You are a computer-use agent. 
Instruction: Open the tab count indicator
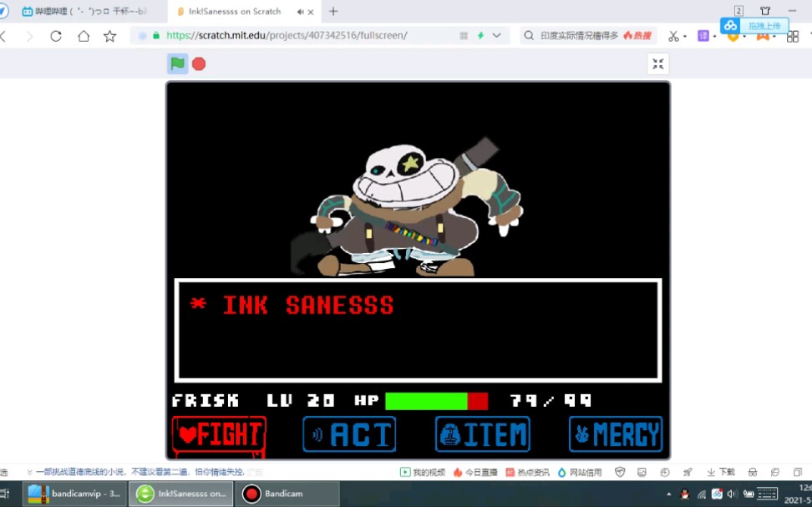tap(738, 11)
